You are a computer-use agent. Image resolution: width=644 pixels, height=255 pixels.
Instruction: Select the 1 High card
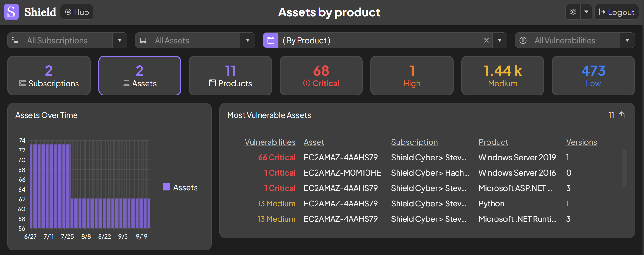pos(412,76)
